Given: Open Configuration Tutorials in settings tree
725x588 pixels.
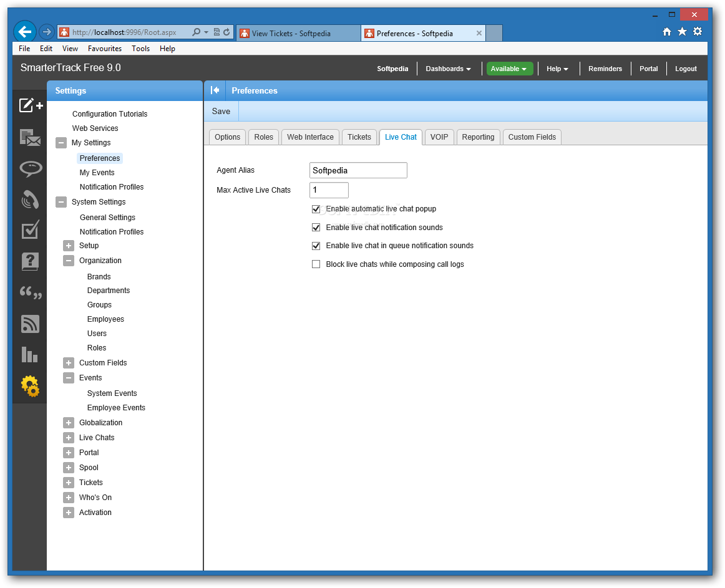Looking at the screenshot, I should click(x=110, y=113).
